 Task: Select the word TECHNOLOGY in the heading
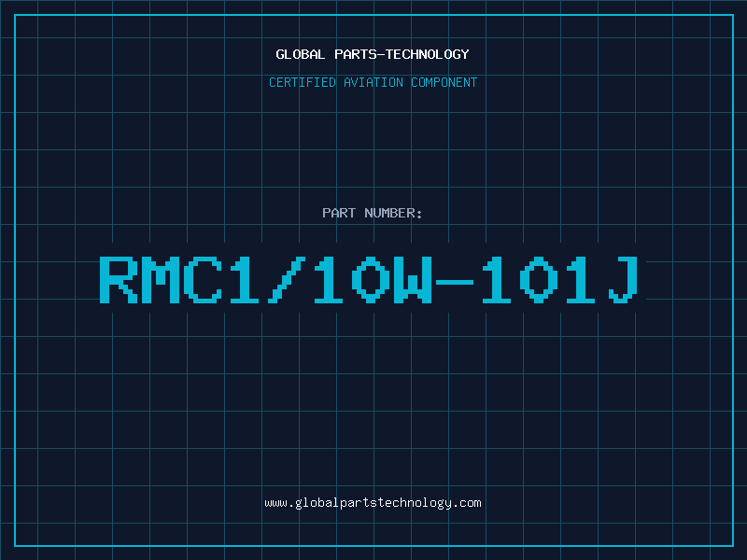point(428,54)
